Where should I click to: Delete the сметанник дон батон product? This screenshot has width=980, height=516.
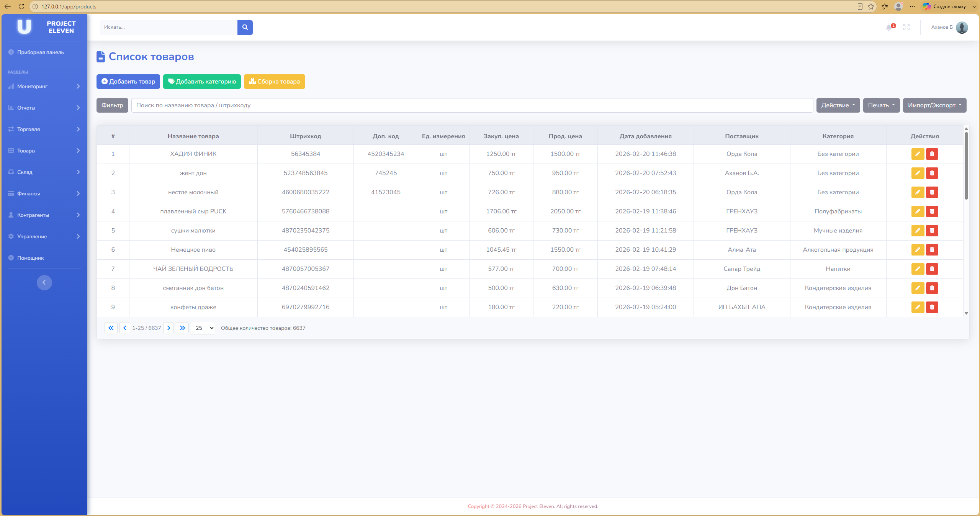click(x=932, y=288)
